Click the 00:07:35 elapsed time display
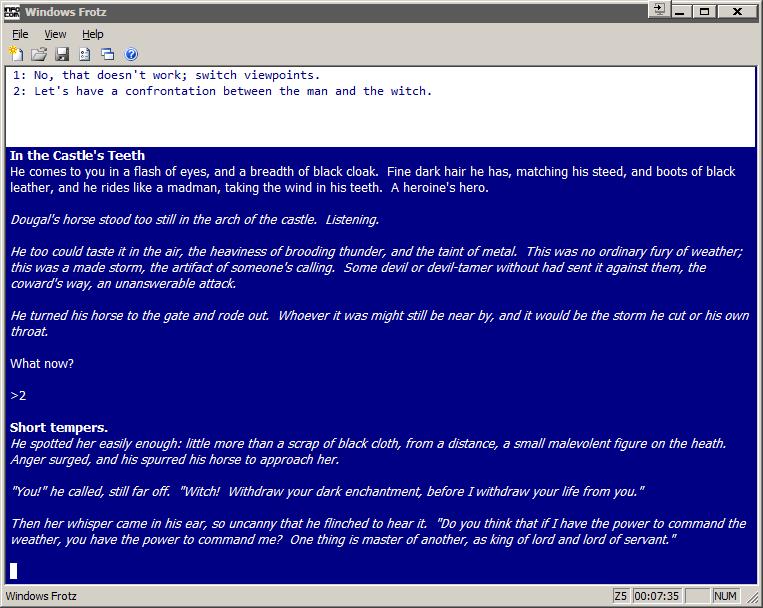763x608 pixels. coord(656,596)
